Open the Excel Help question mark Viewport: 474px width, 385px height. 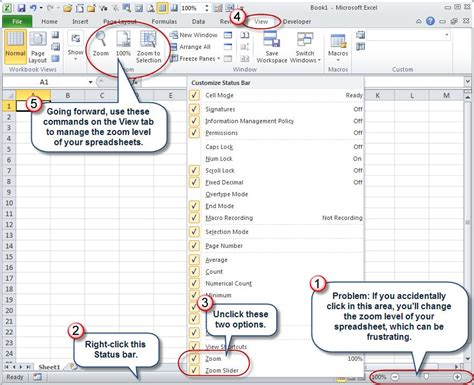tap(430, 21)
